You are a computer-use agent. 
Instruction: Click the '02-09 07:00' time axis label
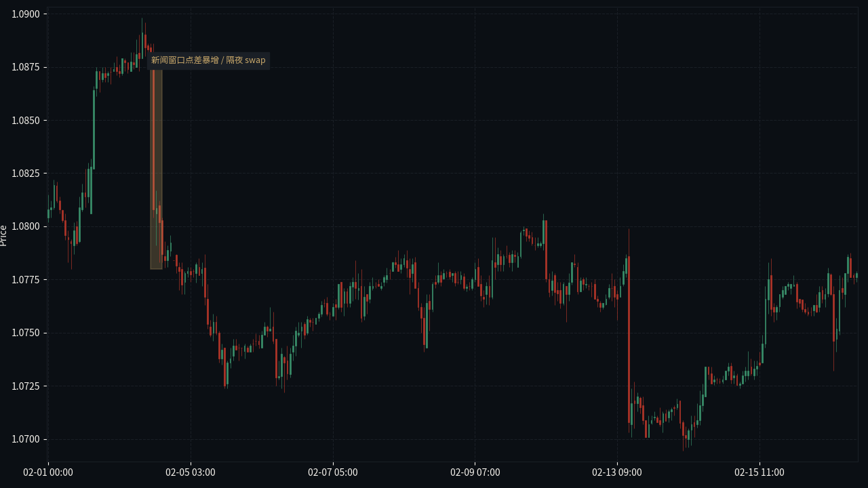(475, 472)
